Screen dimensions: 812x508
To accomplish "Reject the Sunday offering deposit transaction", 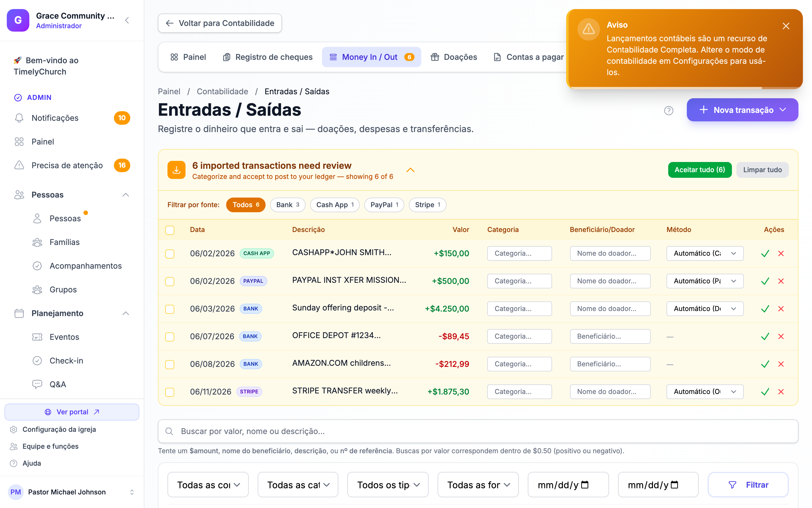I will point(781,309).
